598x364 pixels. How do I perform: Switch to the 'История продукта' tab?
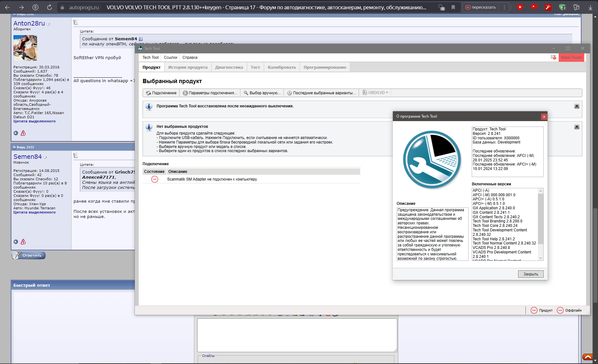pos(188,67)
